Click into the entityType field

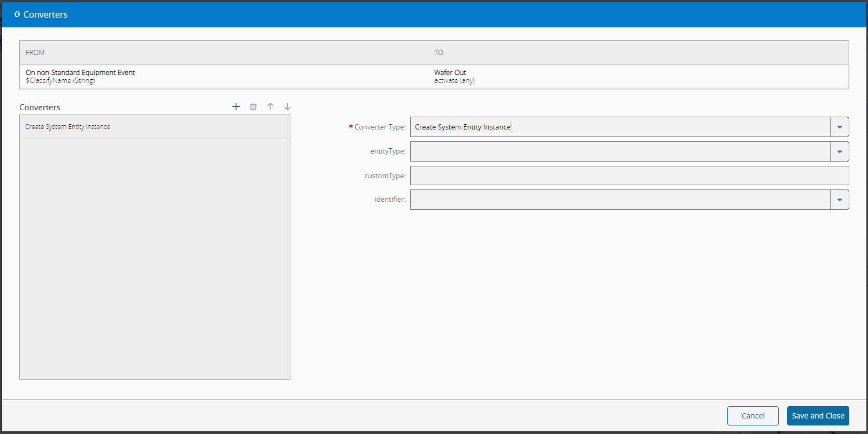(619, 151)
